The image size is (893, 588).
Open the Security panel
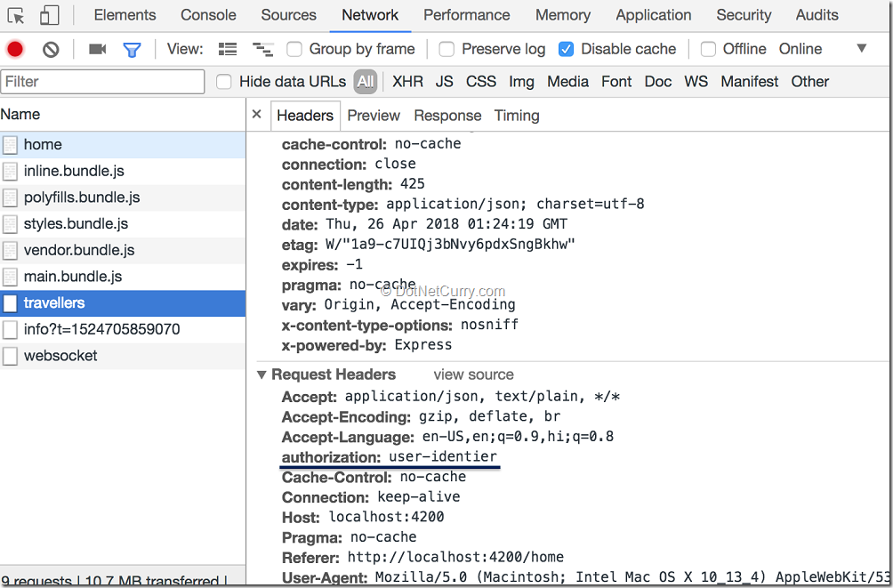744,15
